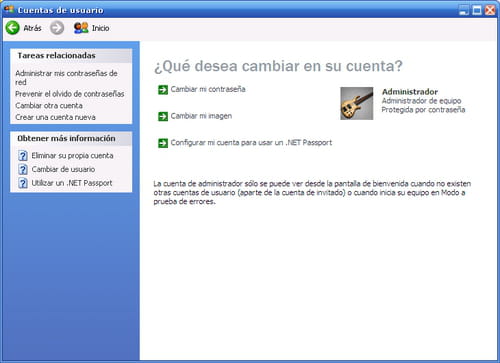Select Prevenir el olvido de contraseñas
This screenshot has height=363, width=500.
[70, 94]
